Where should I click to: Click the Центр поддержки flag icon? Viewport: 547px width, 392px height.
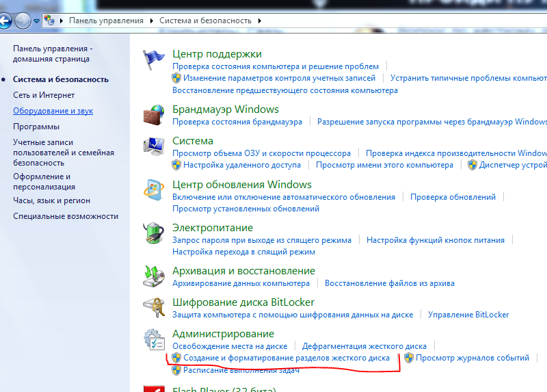tap(154, 60)
